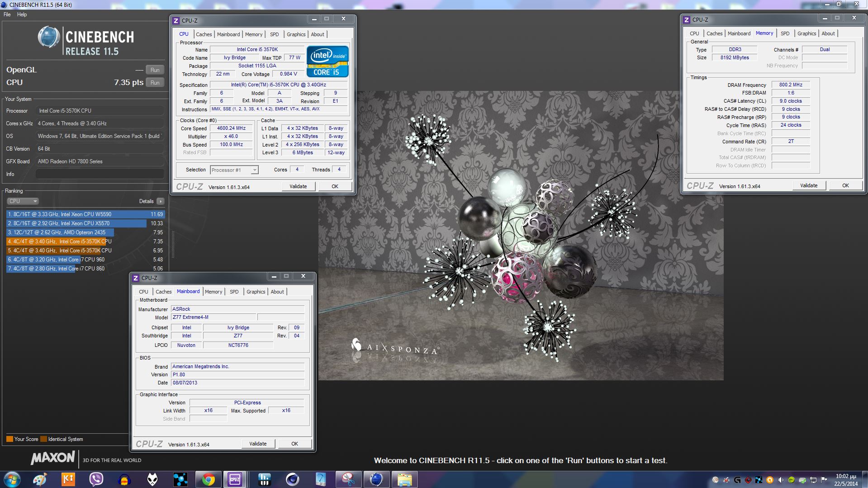868x488 pixels.
Task: Open the Help menu in Cinebench
Action: (22, 14)
